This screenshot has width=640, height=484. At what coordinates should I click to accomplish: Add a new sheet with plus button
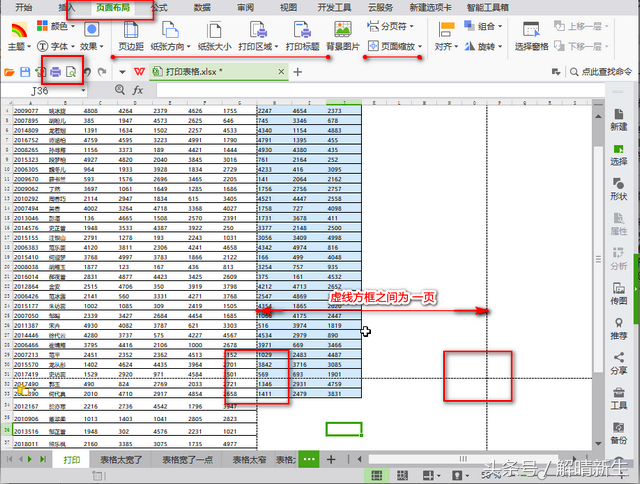click(x=331, y=460)
